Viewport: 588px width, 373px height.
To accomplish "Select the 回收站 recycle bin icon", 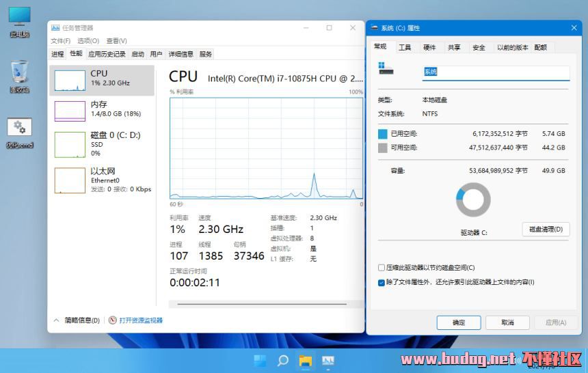I will [x=20, y=77].
